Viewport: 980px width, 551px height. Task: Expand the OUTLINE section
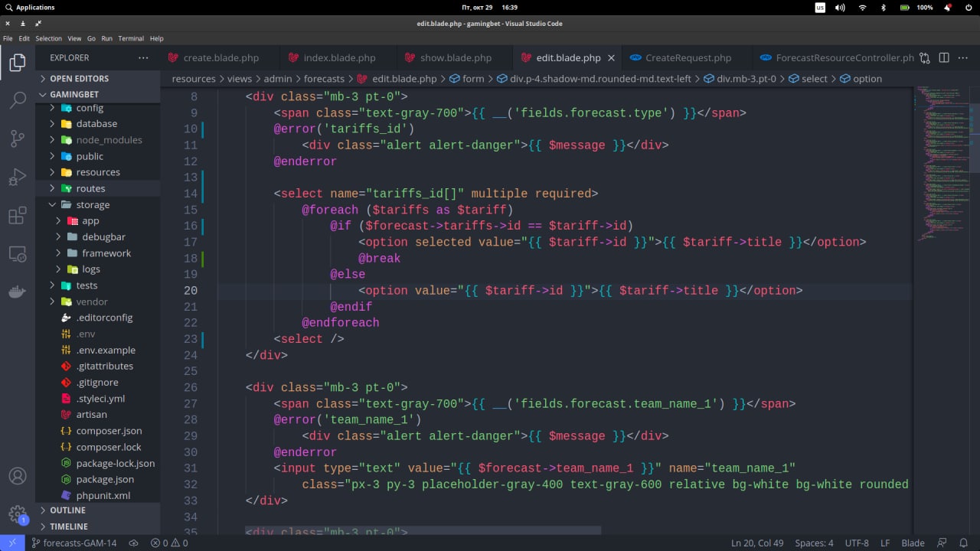pos(67,510)
